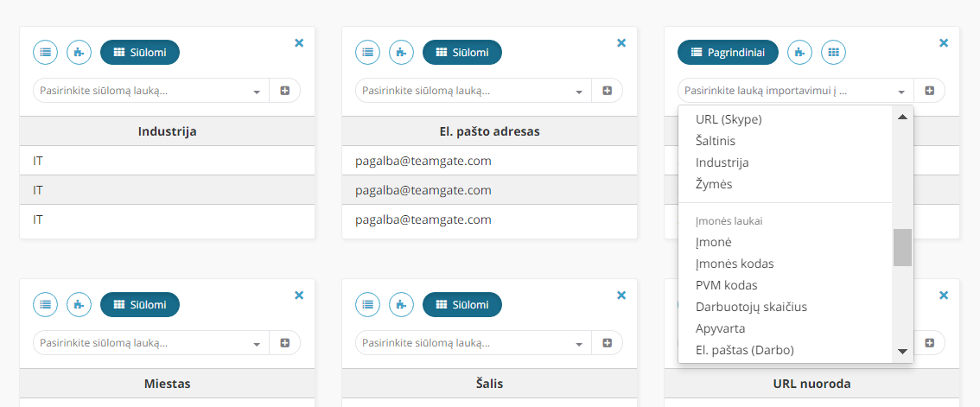Viewport: 980px width, 407px height.
Task: Remove the El. pašto adresas card
Action: pos(621,43)
